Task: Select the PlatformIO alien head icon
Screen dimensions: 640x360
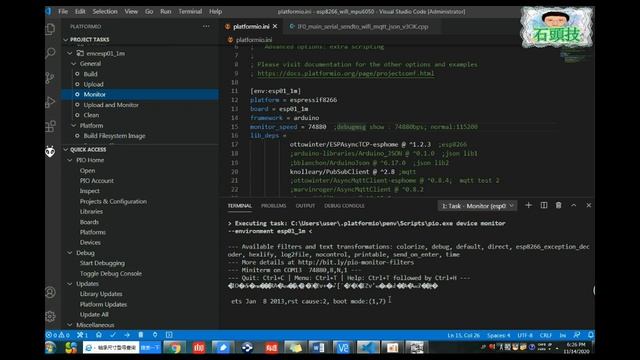Action: [50, 151]
